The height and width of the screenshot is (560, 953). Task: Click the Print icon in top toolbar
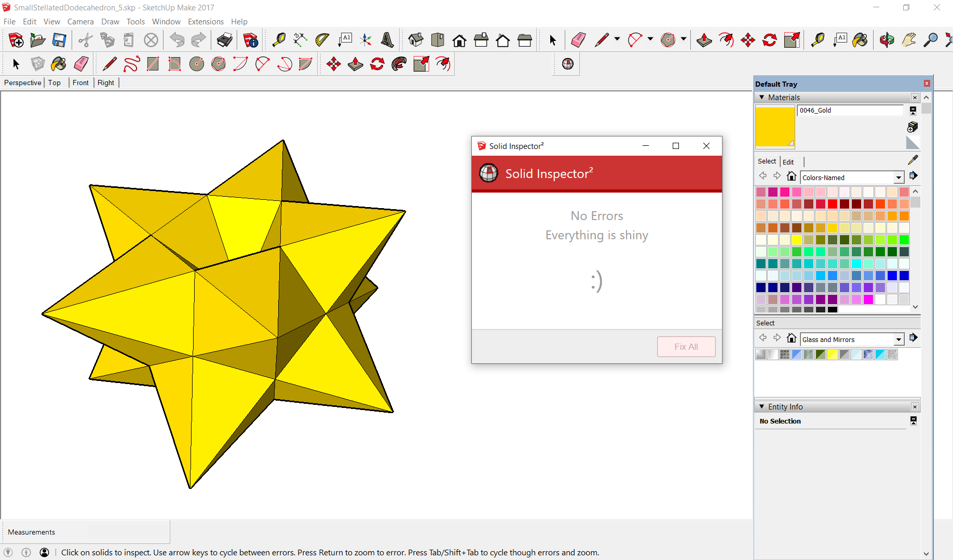point(225,40)
